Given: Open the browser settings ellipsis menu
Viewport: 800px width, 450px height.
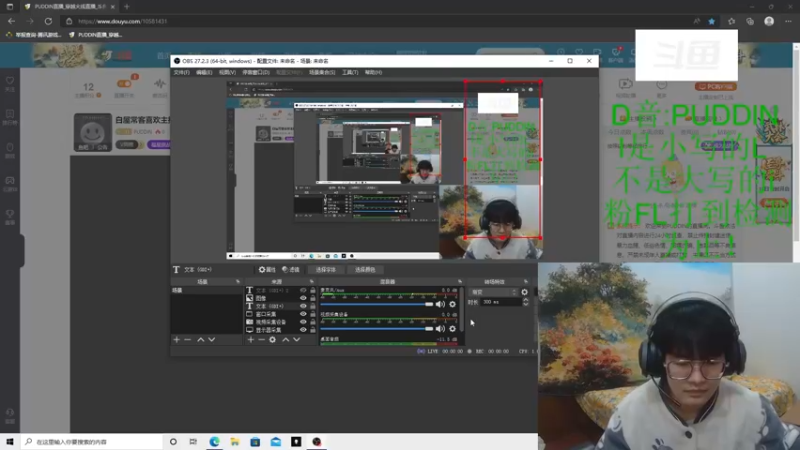Looking at the screenshot, I should coord(788,21).
